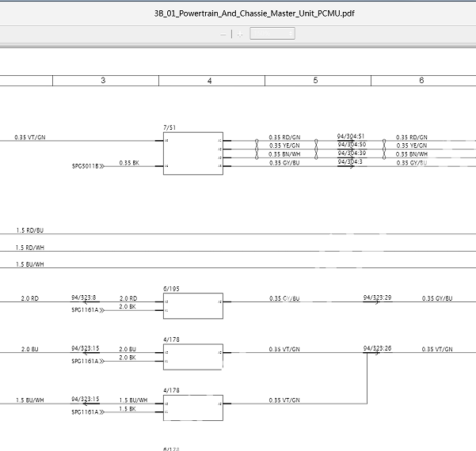
Task: Click the zoom out minus icon
Action: click(223, 35)
